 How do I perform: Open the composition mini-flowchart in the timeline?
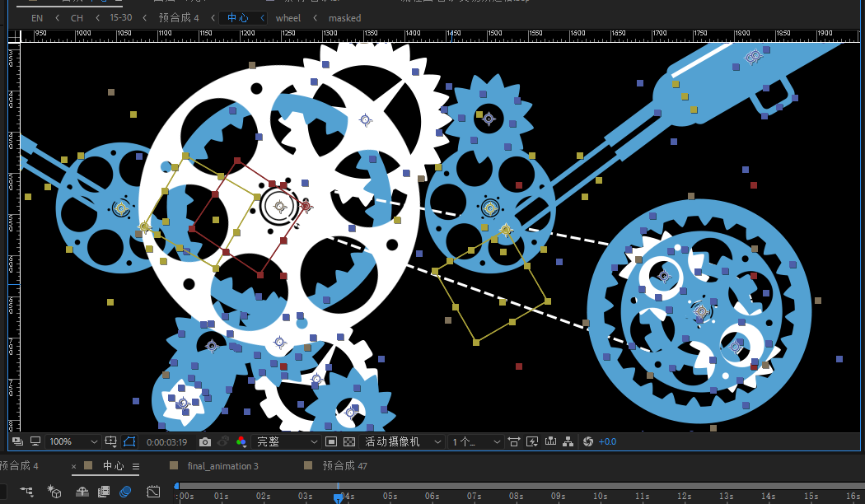click(27, 492)
